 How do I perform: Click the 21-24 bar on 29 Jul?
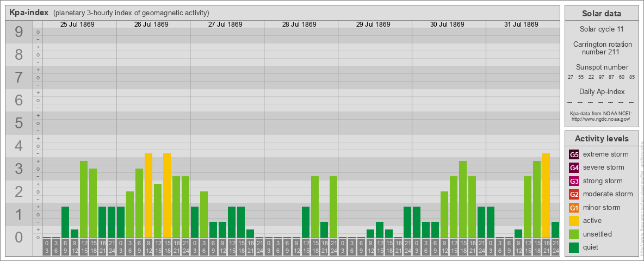click(x=407, y=222)
